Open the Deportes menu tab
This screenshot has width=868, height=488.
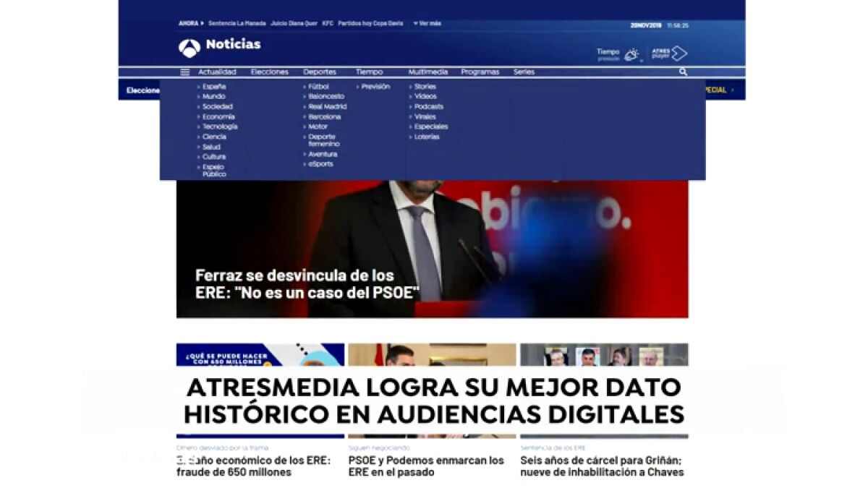(x=320, y=72)
